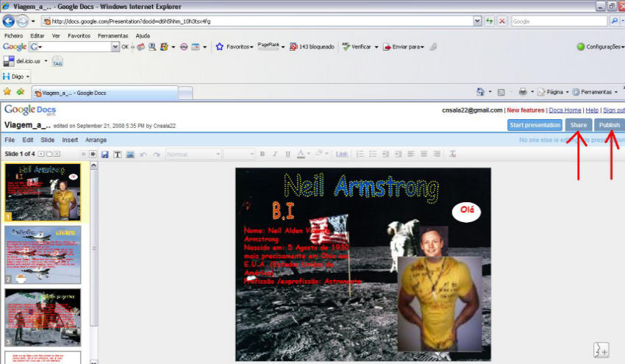Click the Publish button
625x364 pixels.
(609, 125)
